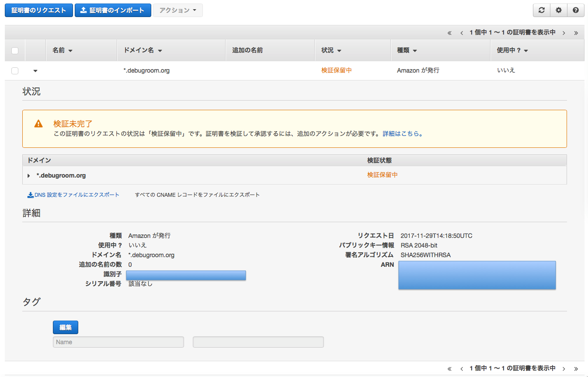The image size is (588, 377).
Task: Open the help question mark icon
Action: tap(576, 10)
